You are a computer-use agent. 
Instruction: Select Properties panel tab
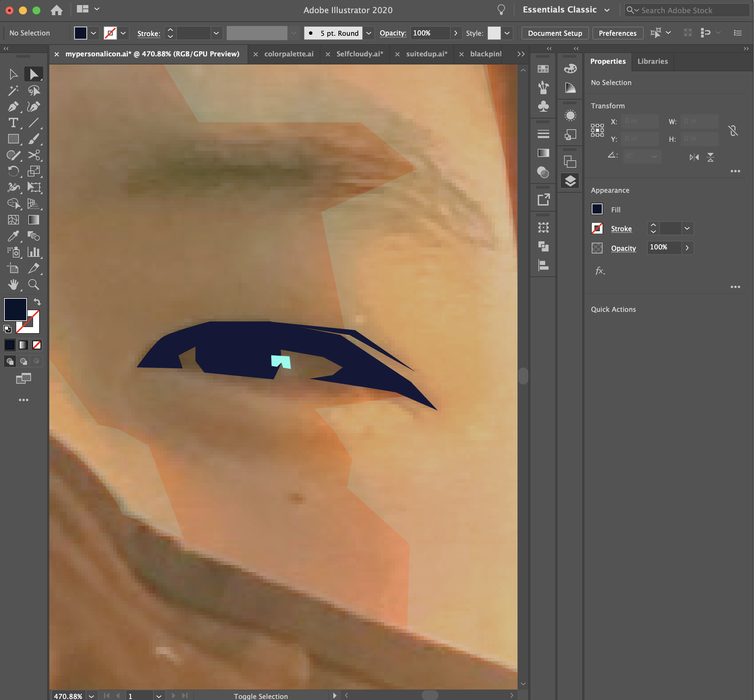point(608,61)
